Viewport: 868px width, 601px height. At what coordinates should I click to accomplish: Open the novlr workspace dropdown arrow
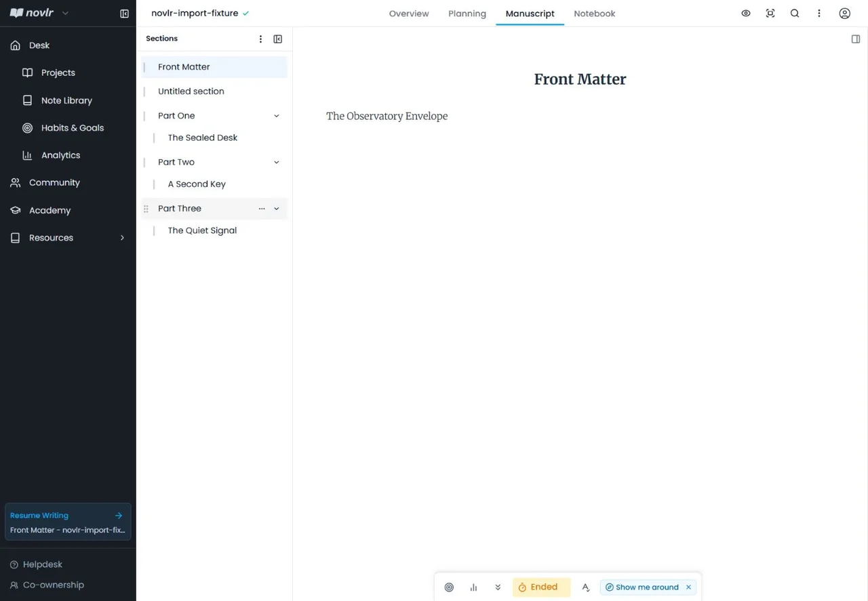click(x=65, y=13)
